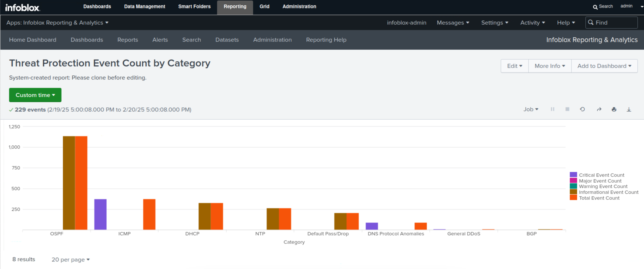Switch to the Data Management tab

145,7
